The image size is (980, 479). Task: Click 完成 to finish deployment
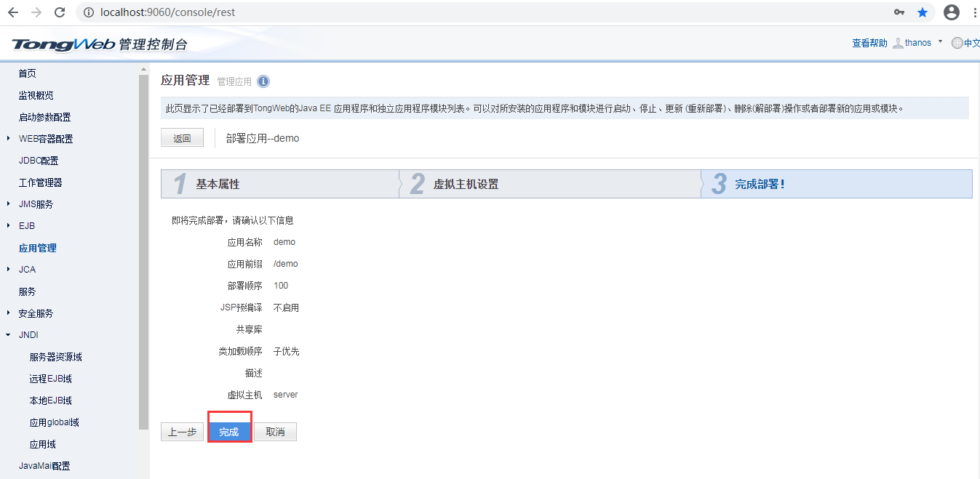pos(229,432)
